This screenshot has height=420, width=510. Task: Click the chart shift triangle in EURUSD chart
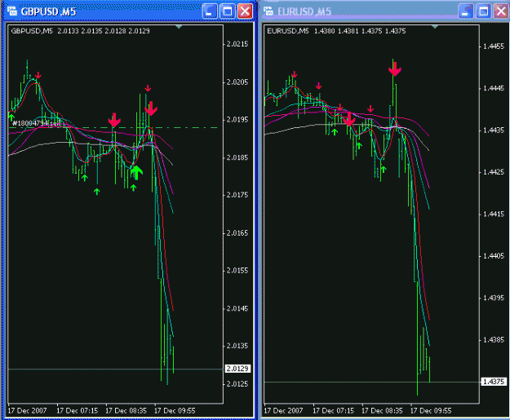pos(435,27)
